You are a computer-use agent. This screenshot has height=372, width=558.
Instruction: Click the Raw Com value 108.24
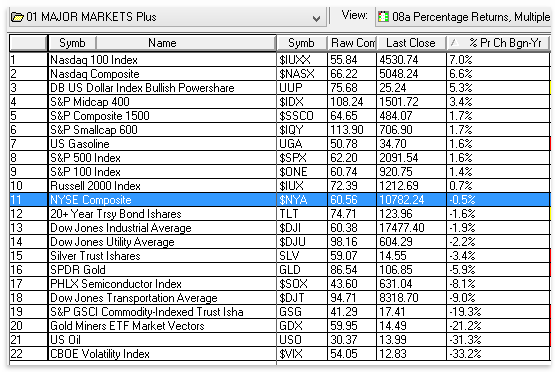click(352, 102)
